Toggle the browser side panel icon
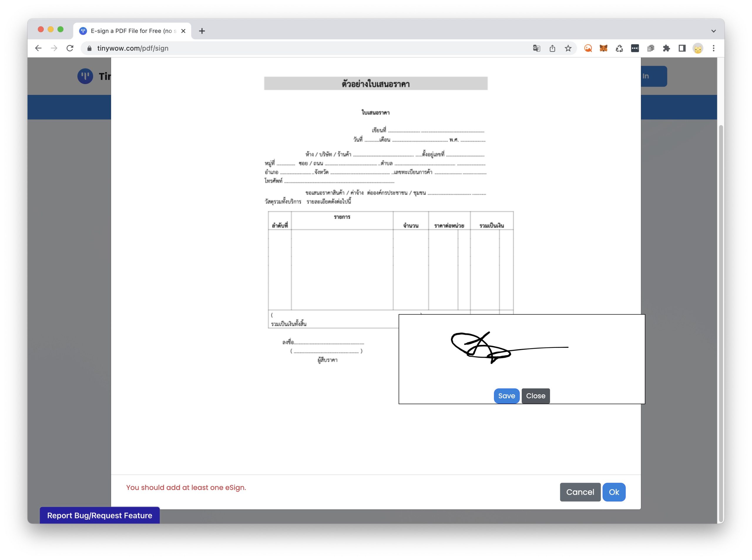Image resolution: width=752 pixels, height=560 pixels. (682, 48)
